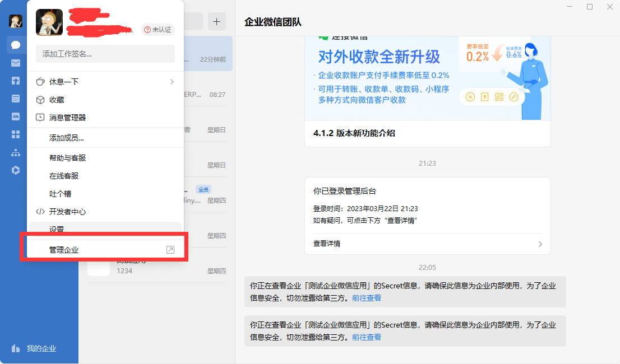The image size is (620, 364).
Task: Click the 你已登录管理后台 card title
Action: point(344,191)
